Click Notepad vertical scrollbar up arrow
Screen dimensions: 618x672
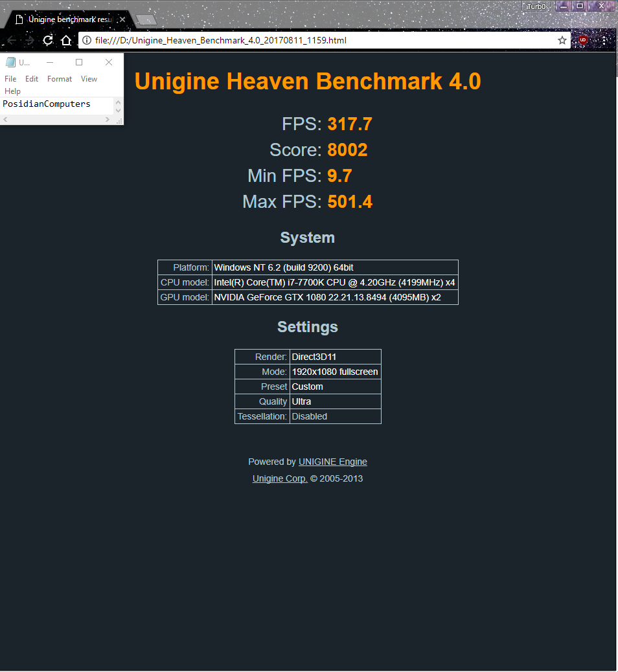(119, 102)
